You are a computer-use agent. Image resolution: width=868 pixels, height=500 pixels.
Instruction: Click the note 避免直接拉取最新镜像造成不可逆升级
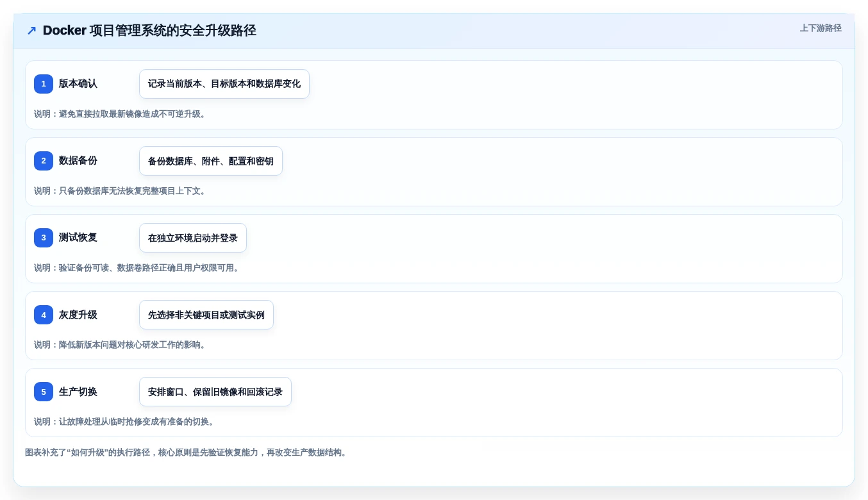point(120,114)
